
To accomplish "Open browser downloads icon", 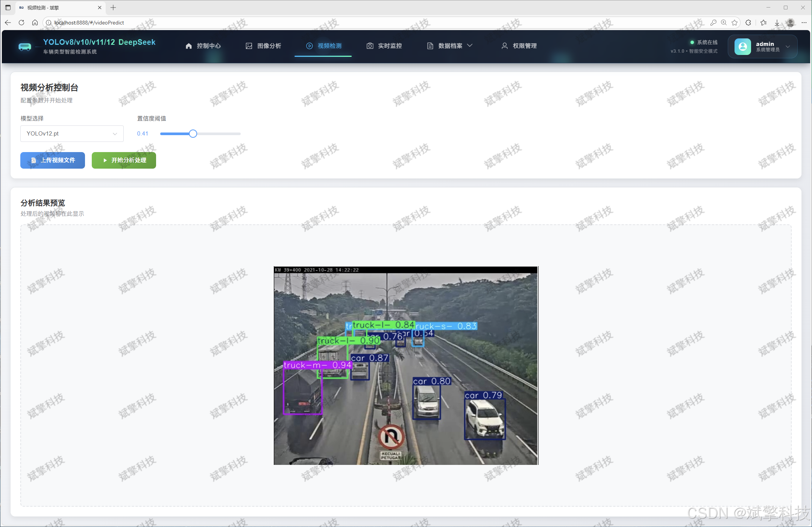I will [x=777, y=23].
